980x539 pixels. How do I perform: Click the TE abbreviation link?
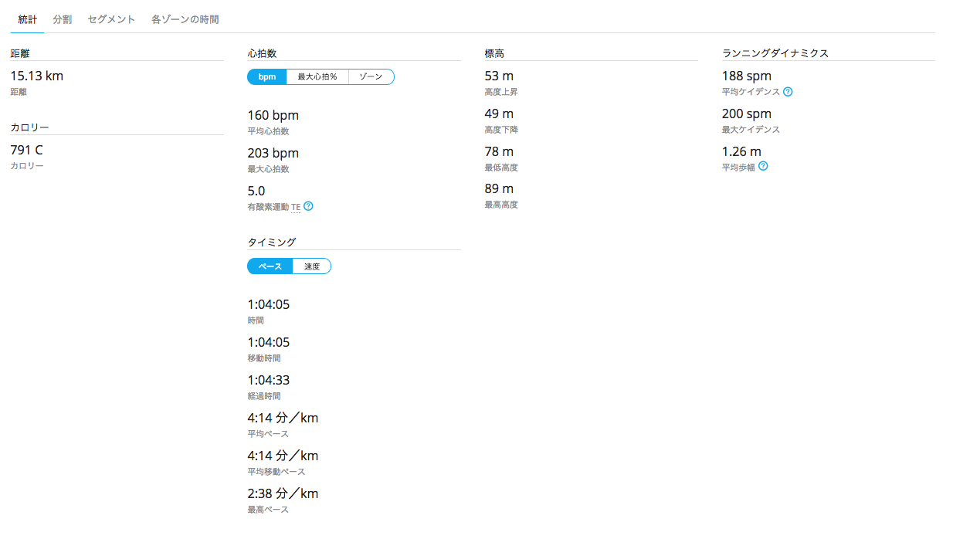coord(296,207)
